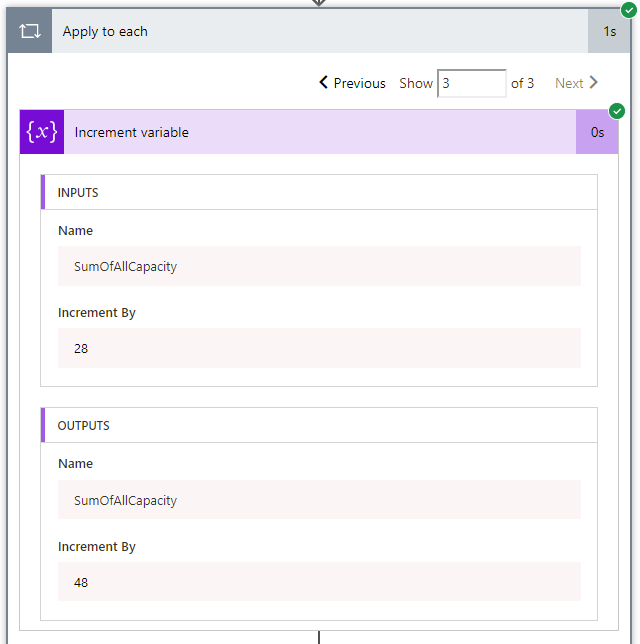Click the 1s duration badge
Image resolution: width=640 pixels, height=644 pixels.
click(609, 31)
